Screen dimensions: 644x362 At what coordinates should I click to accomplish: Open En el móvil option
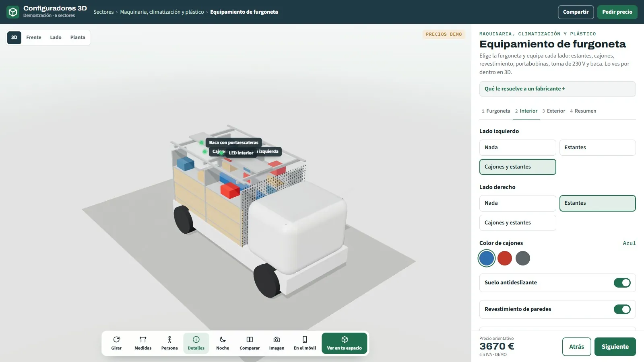(x=305, y=343)
